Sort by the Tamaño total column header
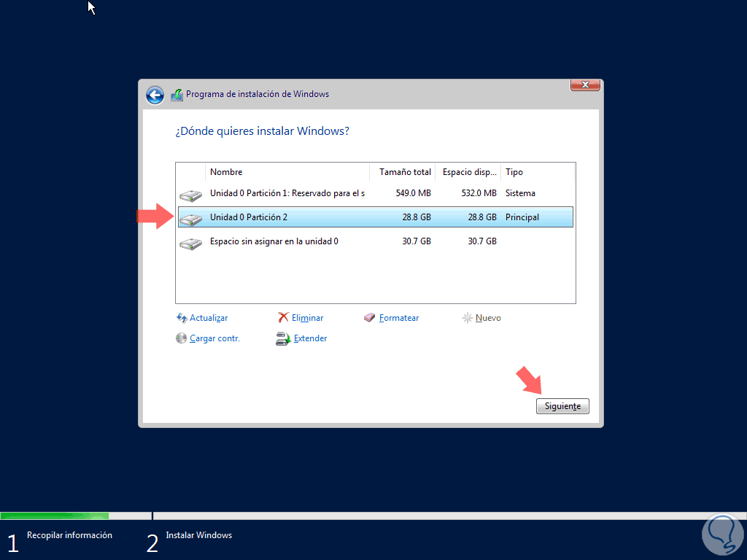Image resolution: width=747 pixels, height=560 pixels. click(x=402, y=172)
